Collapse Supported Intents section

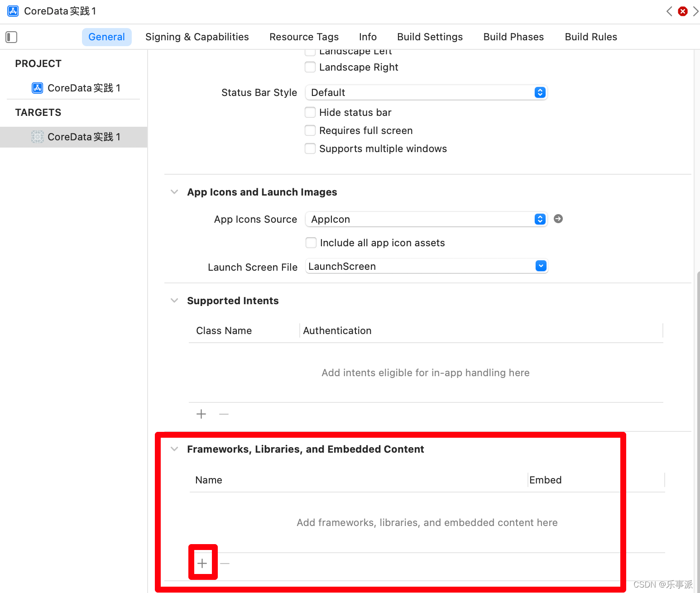tap(174, 301)
